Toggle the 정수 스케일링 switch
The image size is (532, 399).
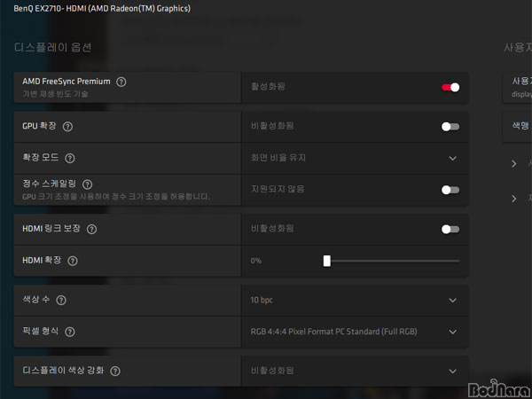(x=450, y=190)
